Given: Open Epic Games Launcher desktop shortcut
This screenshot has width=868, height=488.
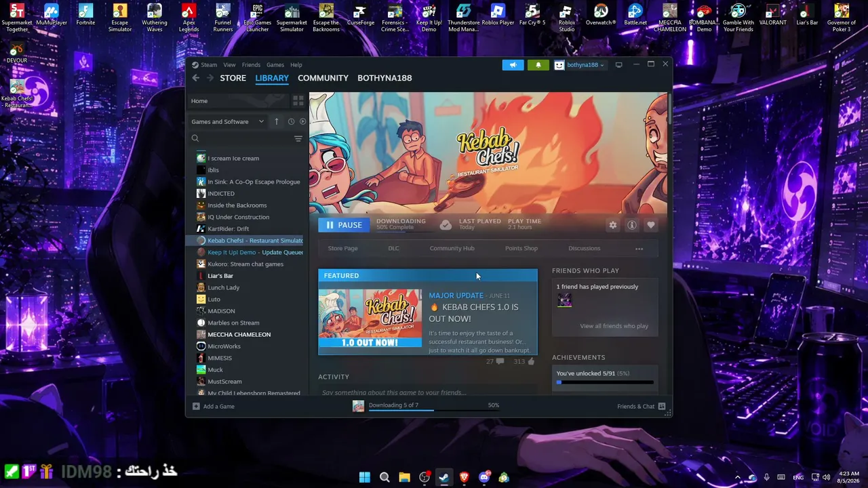Looking at the screenshot, I should tap(257, 18).
